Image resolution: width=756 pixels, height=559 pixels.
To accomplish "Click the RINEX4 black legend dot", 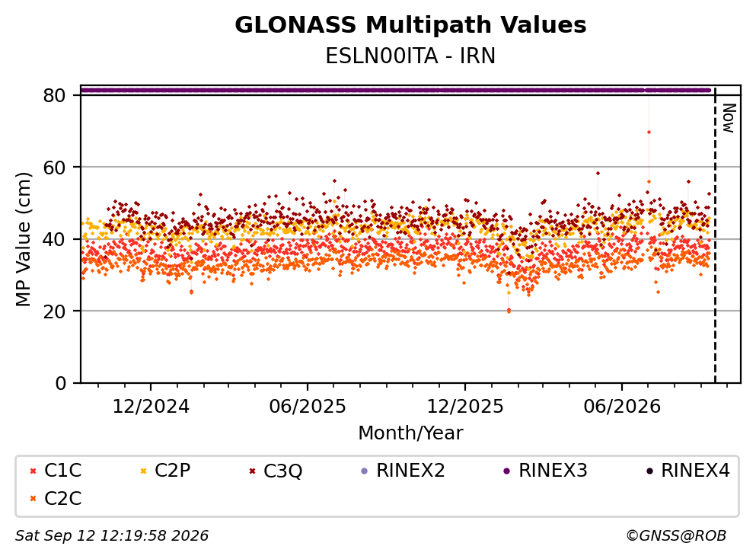I will tap(649, 471).
